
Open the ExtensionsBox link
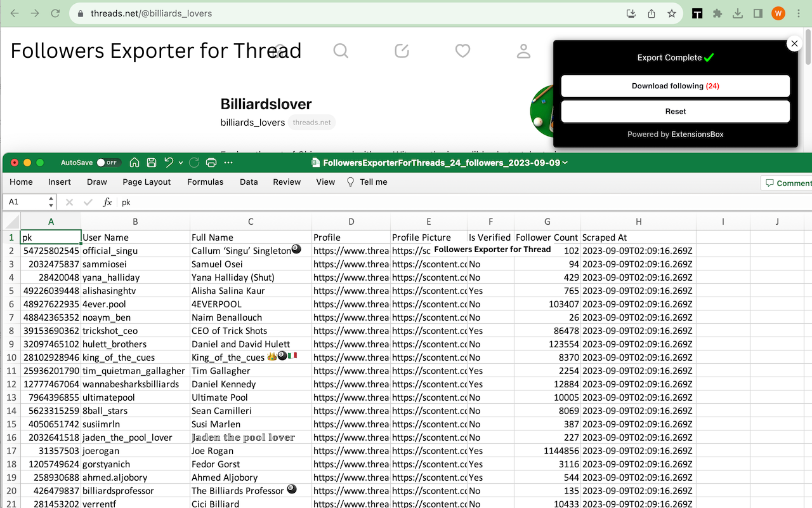[x=697, y=135]
